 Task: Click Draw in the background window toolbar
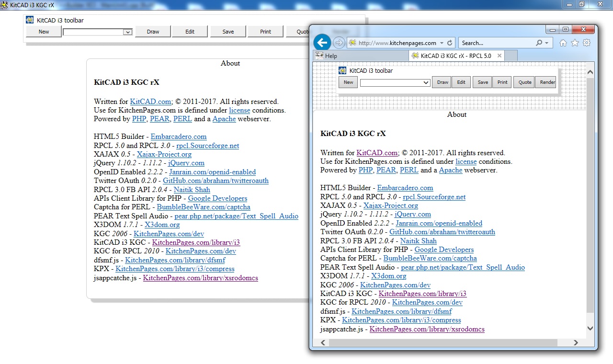[x=153, y=32]
